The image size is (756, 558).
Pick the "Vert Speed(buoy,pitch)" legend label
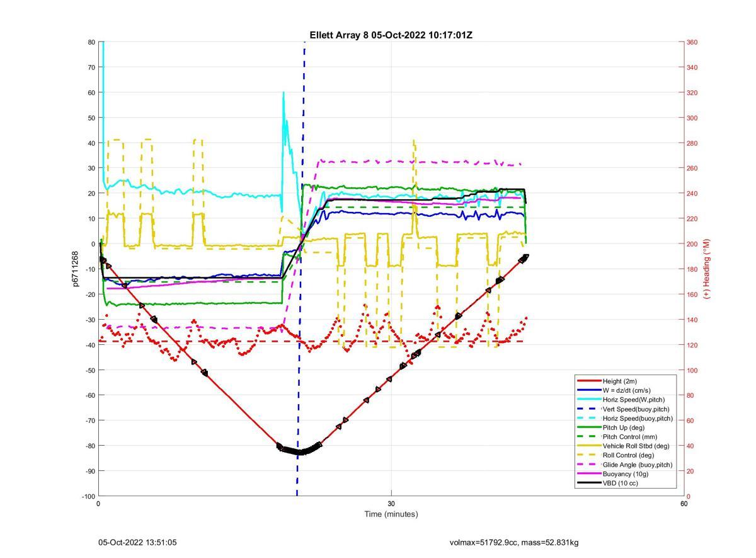pos(636,409)
